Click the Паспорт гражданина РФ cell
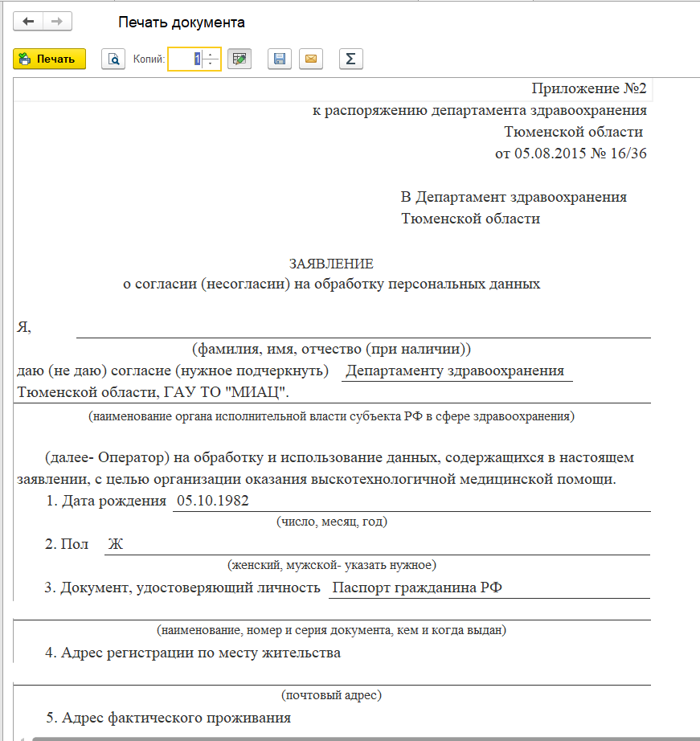700x741 pixels. [417, 587]
